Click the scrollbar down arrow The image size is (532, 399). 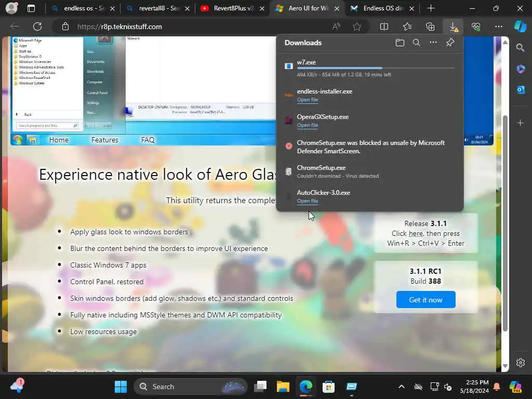click(x=505, y=366)
